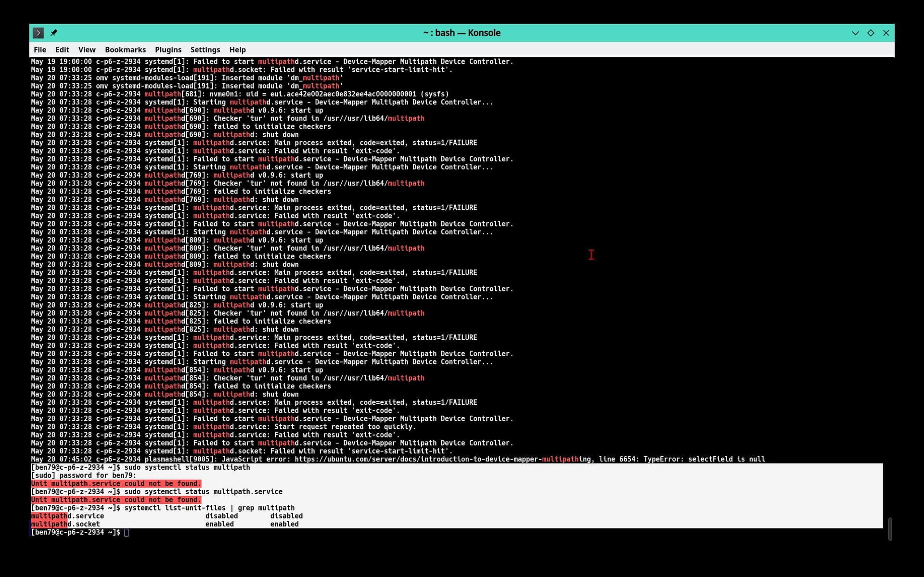This screenshot has height=577, width=924.
Task: Click the Konsole window menu icon
Action: (38, 33)
